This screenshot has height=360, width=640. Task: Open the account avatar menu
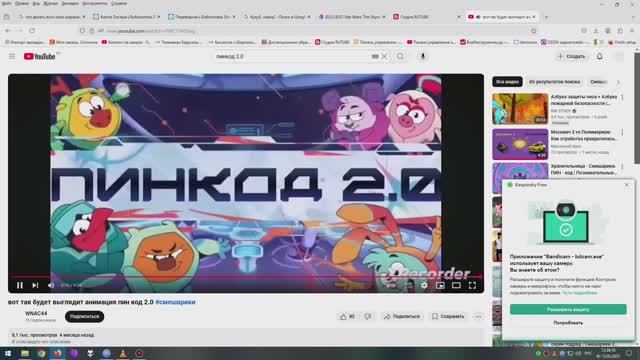[x=620, y=56]
